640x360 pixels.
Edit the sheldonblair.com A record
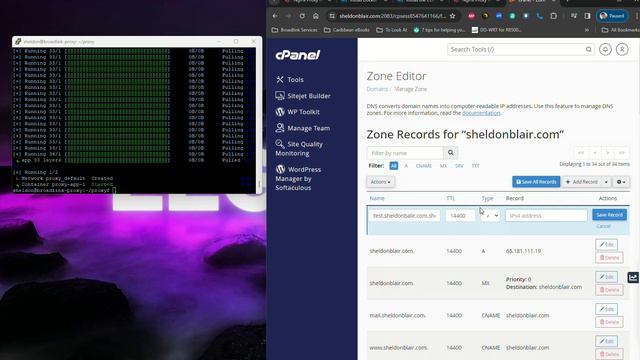pyautogui.click(x=606, y=244)
